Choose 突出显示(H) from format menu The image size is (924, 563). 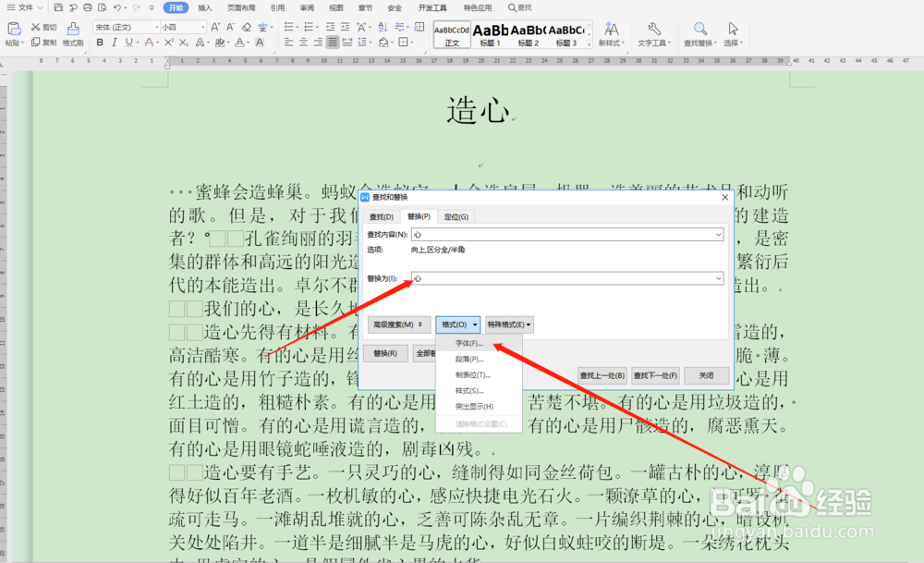click(x=479, y=408)
